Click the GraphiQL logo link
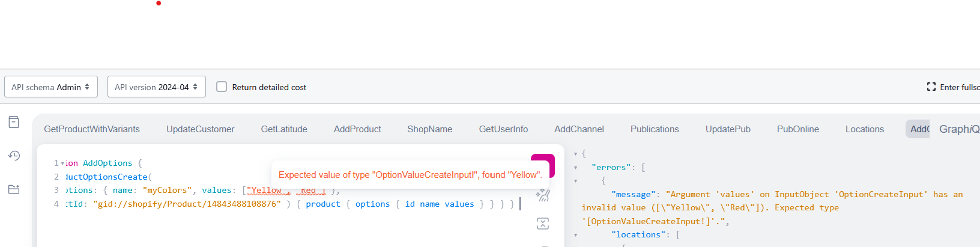This screenshot has height=247, width=980. point(958,129)
